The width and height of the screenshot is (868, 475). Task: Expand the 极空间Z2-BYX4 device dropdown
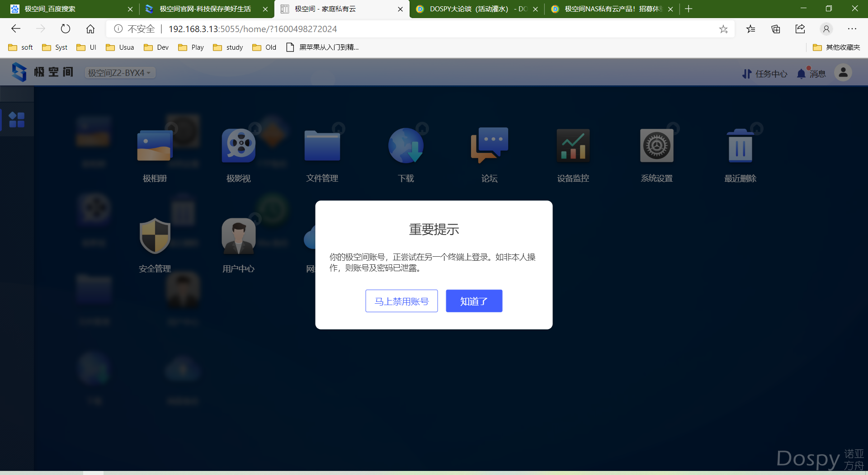[120, 73]
